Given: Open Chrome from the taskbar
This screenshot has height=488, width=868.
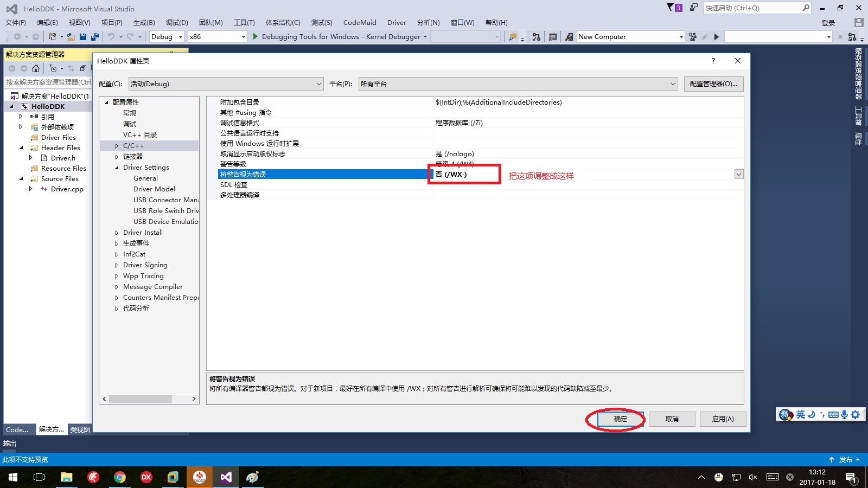Looking at the screenshot, I should tap(119, 477).
